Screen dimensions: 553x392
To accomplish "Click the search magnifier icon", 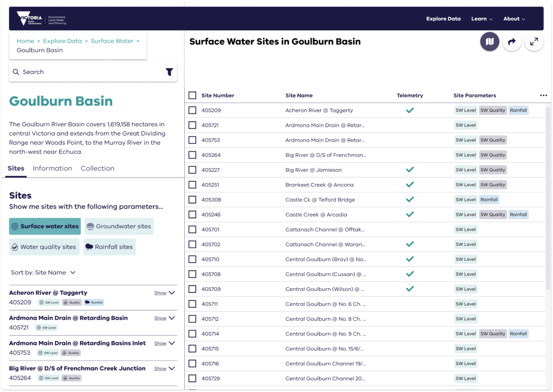I will click(16, 72).
